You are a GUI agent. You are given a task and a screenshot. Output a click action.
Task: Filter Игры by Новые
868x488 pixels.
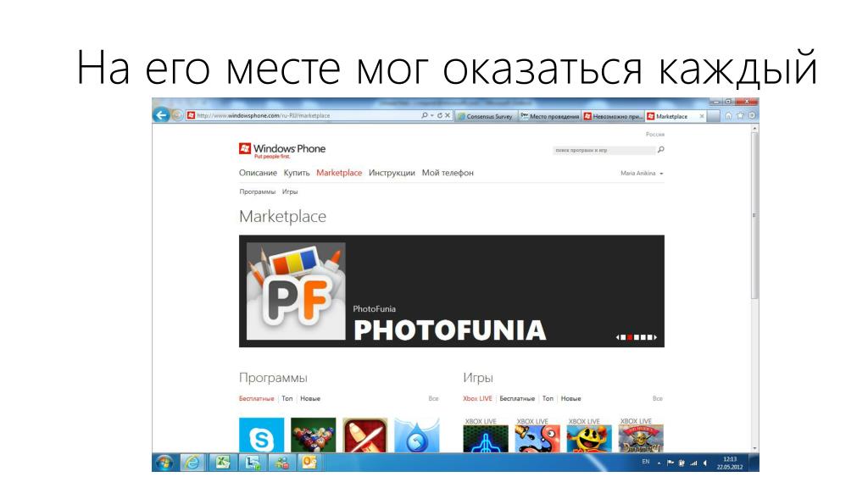tap(570, 398)
